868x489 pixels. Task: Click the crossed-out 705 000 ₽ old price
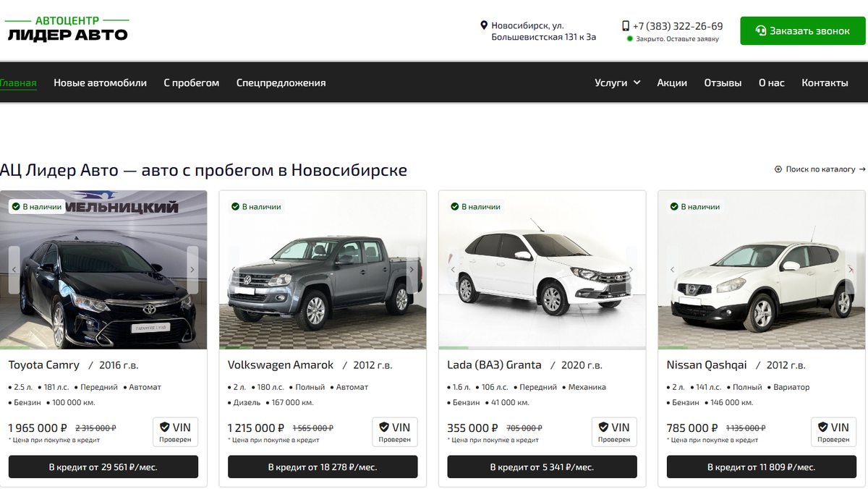pyautogui.click(x=523, y=428)
